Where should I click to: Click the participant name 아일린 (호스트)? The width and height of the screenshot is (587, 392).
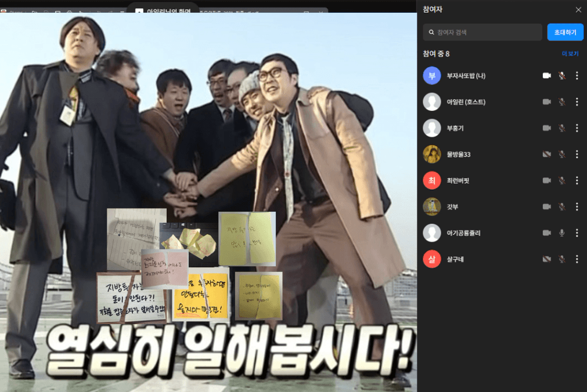[x=466, y=101]
